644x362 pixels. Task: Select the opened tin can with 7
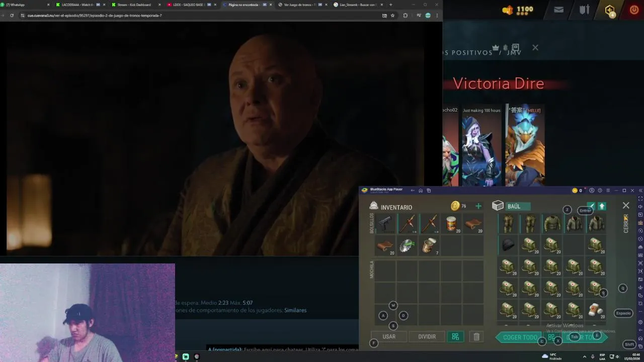coord(429,246)
